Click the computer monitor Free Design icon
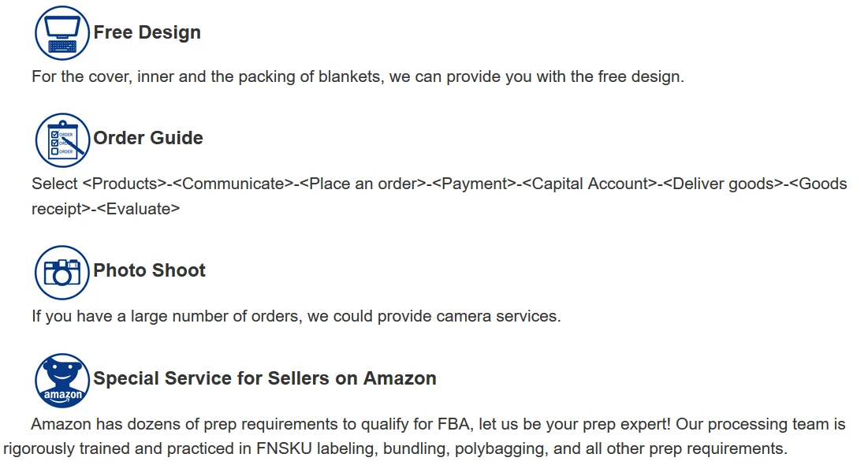This screenshot has width=868, height=465. tap(62, 33)
